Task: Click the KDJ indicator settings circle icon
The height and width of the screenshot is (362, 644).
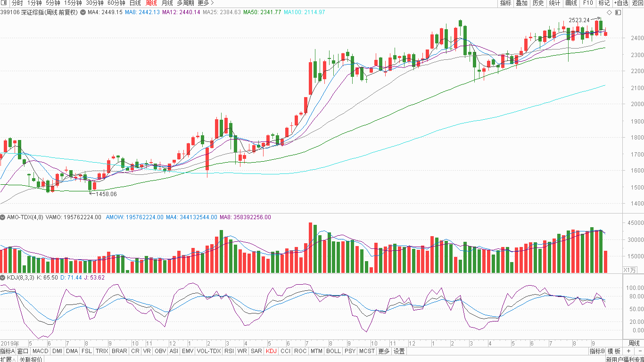Action: pos(3,278)
